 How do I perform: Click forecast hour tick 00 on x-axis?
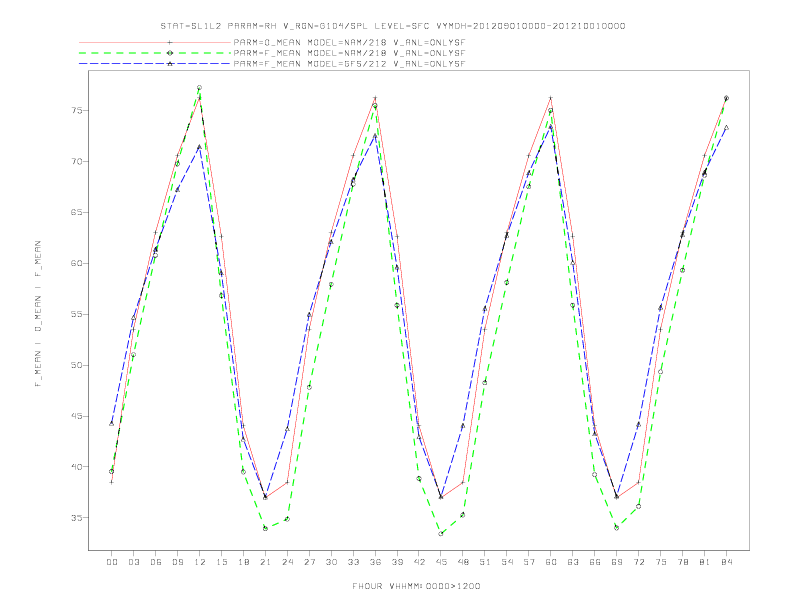112,562
